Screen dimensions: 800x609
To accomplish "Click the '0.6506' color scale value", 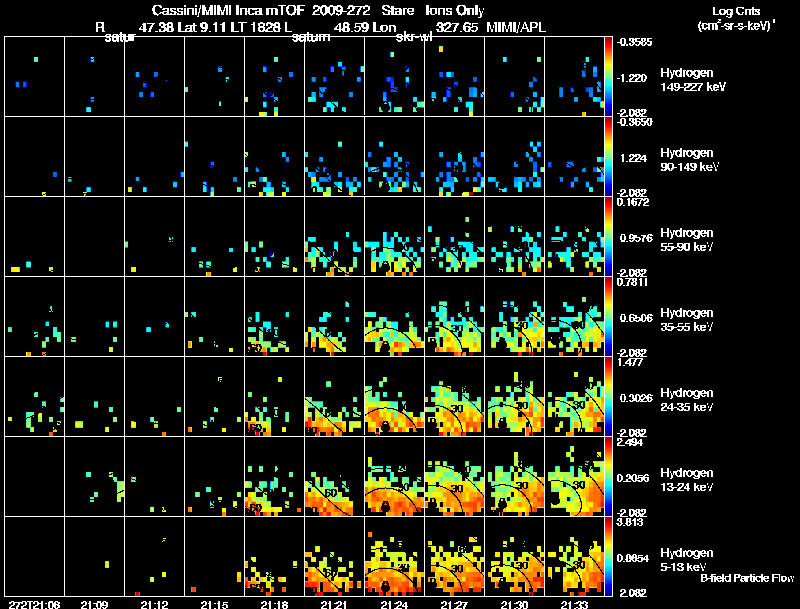I will pos(636,318).
